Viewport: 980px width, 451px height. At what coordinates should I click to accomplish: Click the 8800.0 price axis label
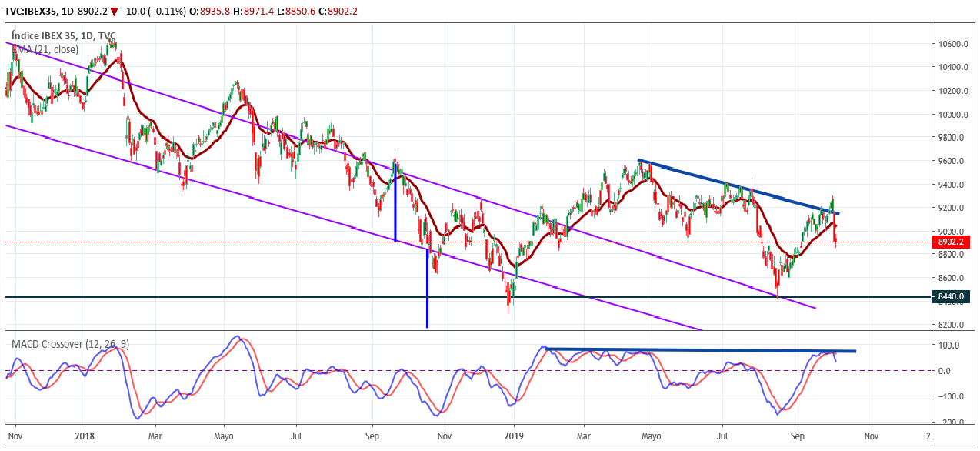pos(952,255)
